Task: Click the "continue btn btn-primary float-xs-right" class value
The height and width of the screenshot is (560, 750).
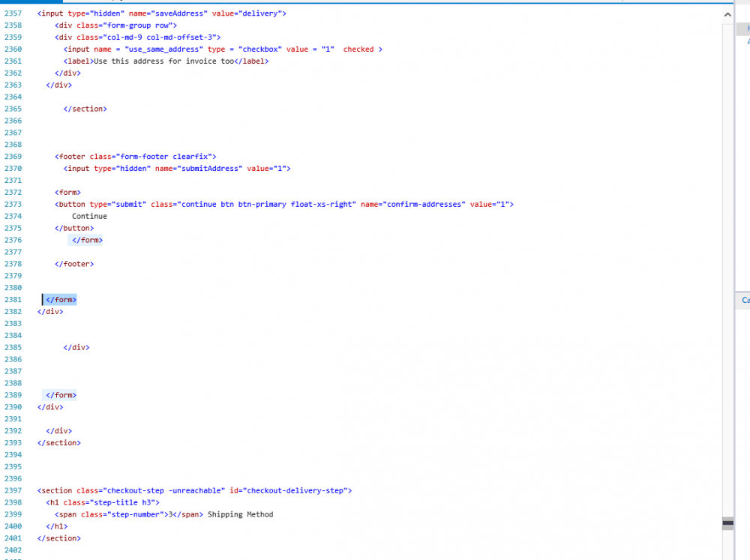Action: tap(267, 204)
